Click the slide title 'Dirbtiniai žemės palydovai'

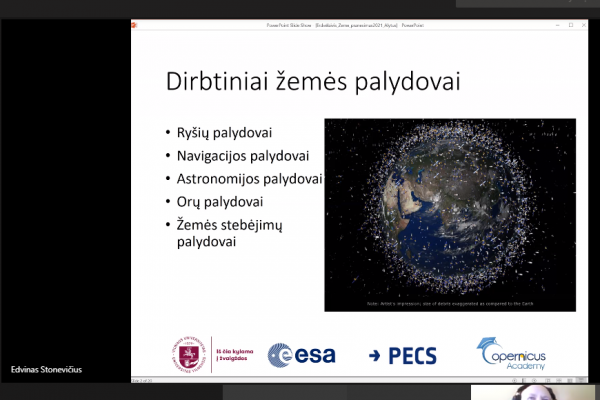(313, 82)
